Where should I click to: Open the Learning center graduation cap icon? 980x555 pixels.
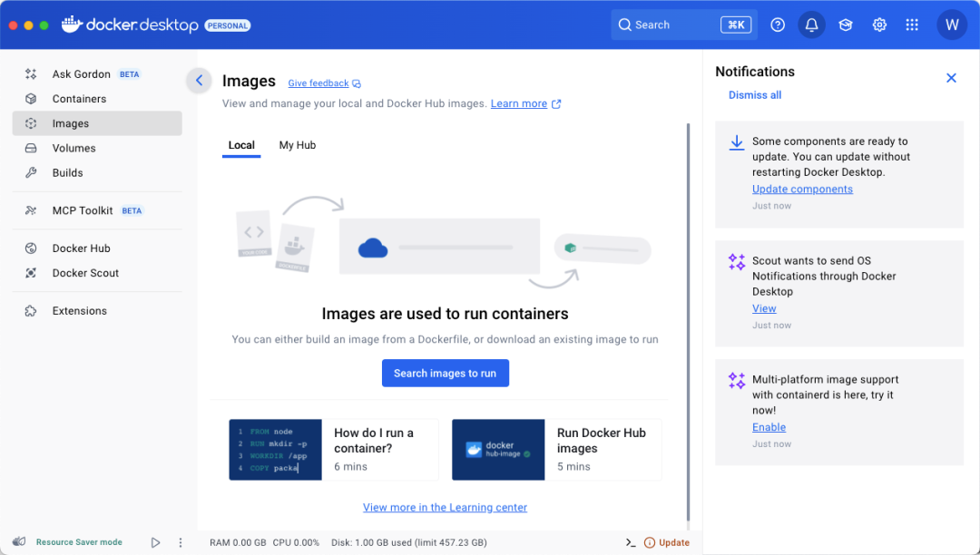click(x=846, y=25)
